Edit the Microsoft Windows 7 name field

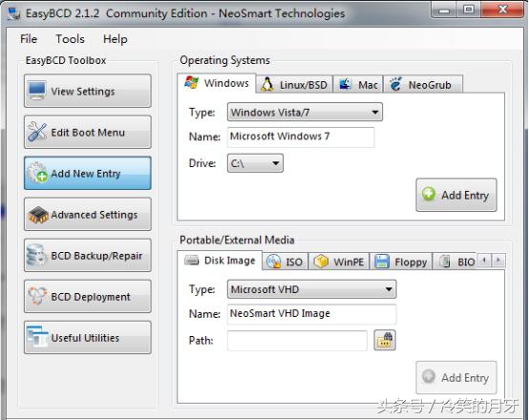coord(301,136)
